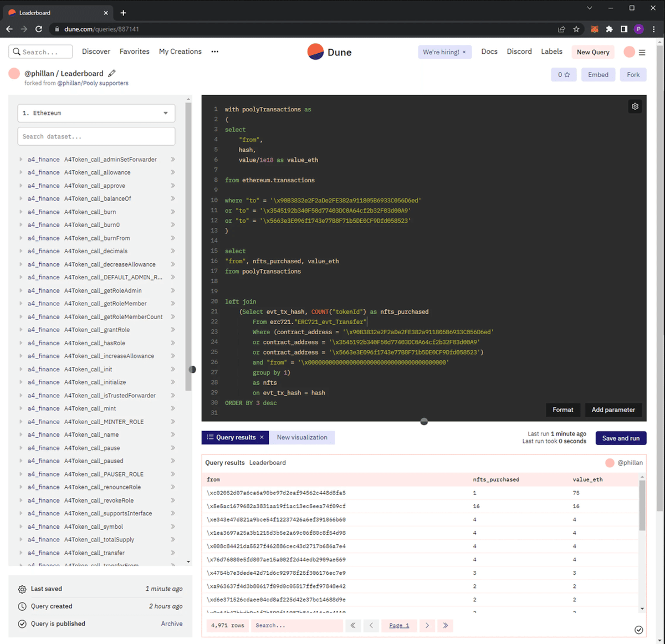Viewport: 665px width, 644px height.
Task: Click the browser address bar URL
Action: 101,29
